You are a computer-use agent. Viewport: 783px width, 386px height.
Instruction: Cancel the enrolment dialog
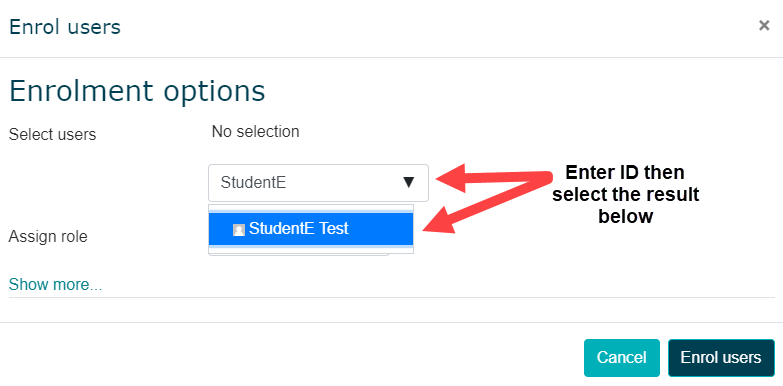[621, 358]
